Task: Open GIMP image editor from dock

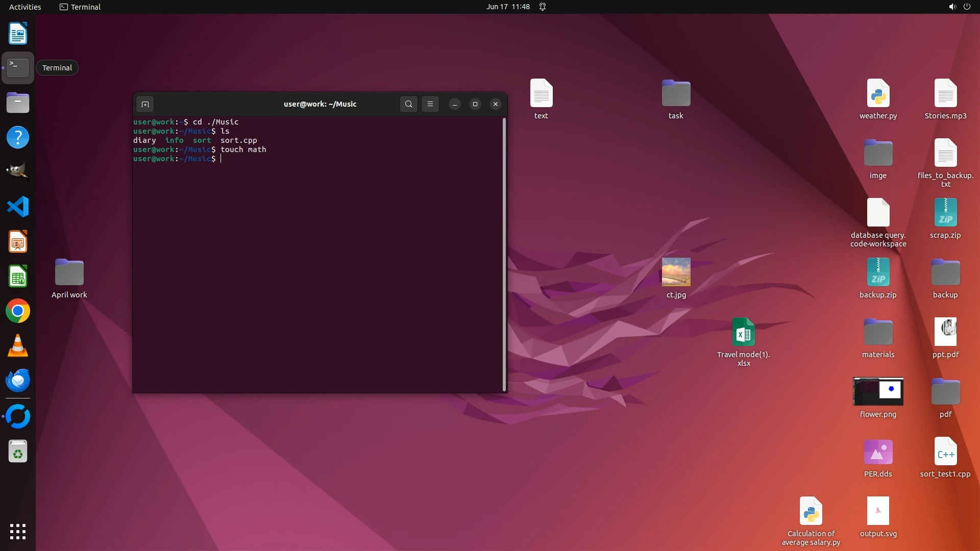Action: click(18, 172)
